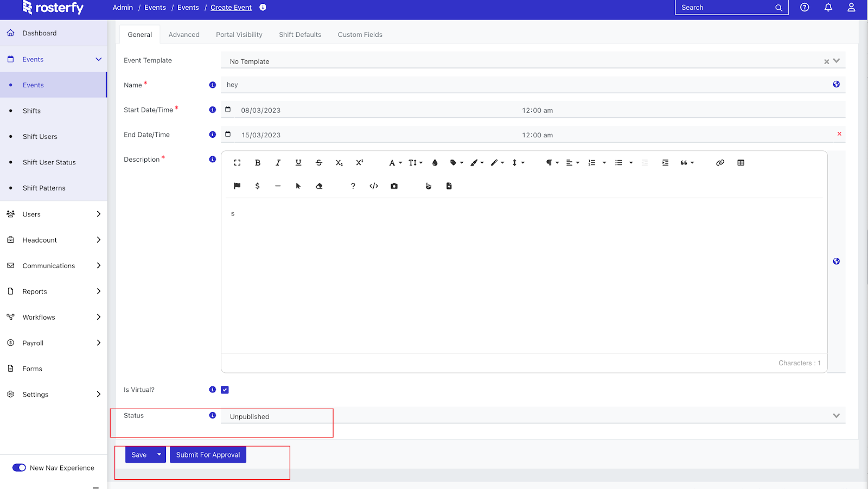Open the editor help question mark
The height and width of the screenshot is (489, 868).
(x=353, y=186)
